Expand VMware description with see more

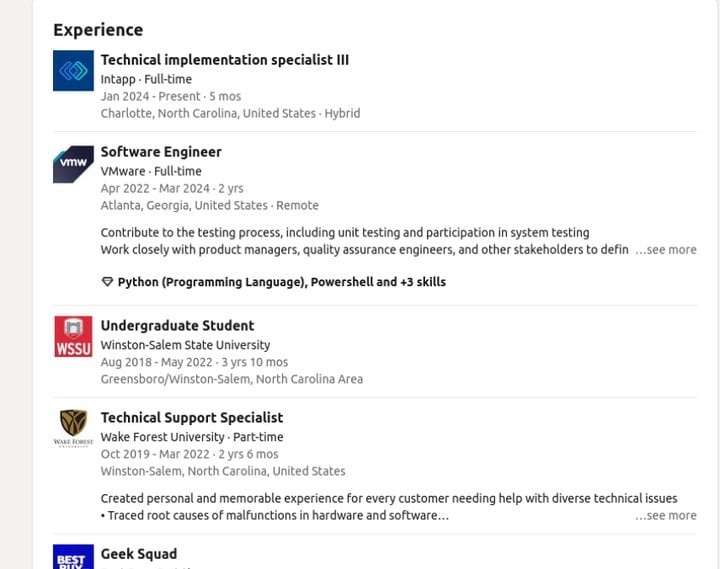pyautogui.click(x=666, y=250)
